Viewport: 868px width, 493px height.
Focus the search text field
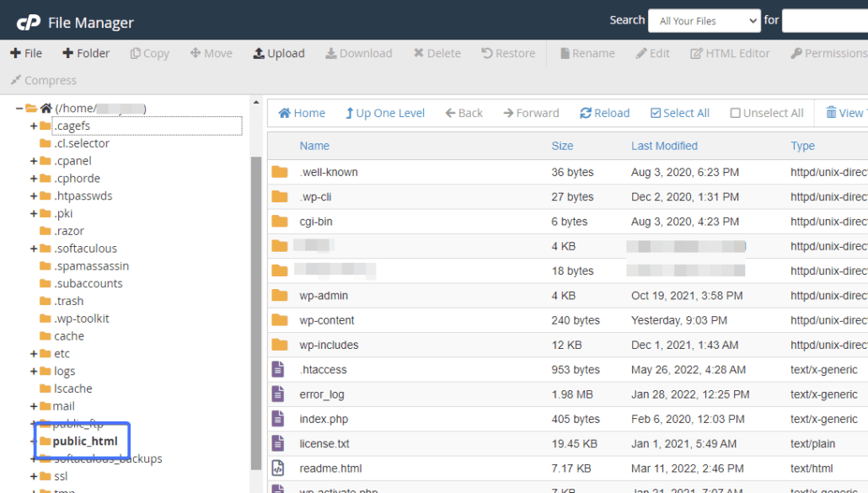click(825, 21)
